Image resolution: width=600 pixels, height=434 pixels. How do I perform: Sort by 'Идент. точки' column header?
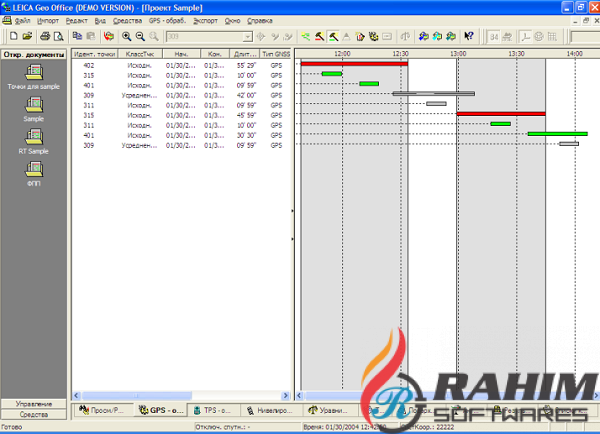pos(95,54)
